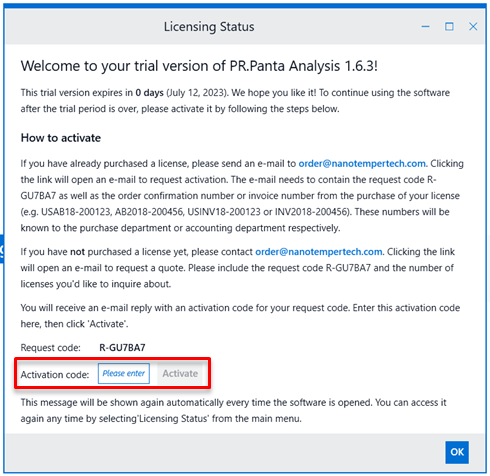Click the 'Request code:' label

51,348
